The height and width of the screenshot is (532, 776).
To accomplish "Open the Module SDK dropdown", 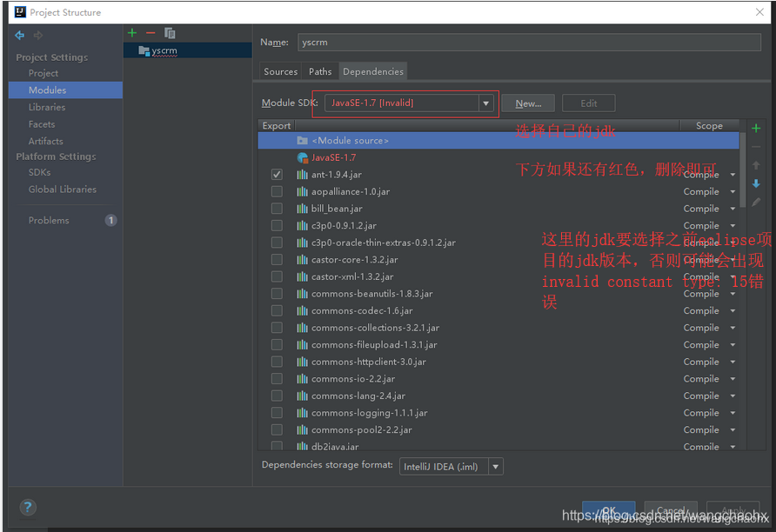I will coord(485,103).
